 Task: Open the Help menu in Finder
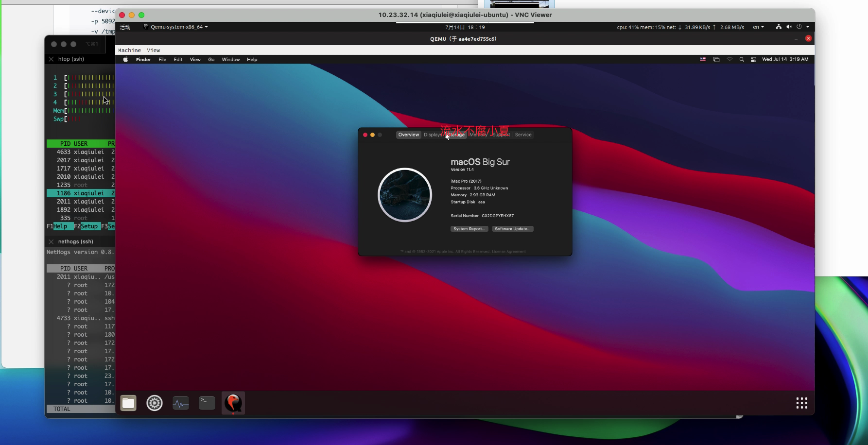[x=252, y=59]
